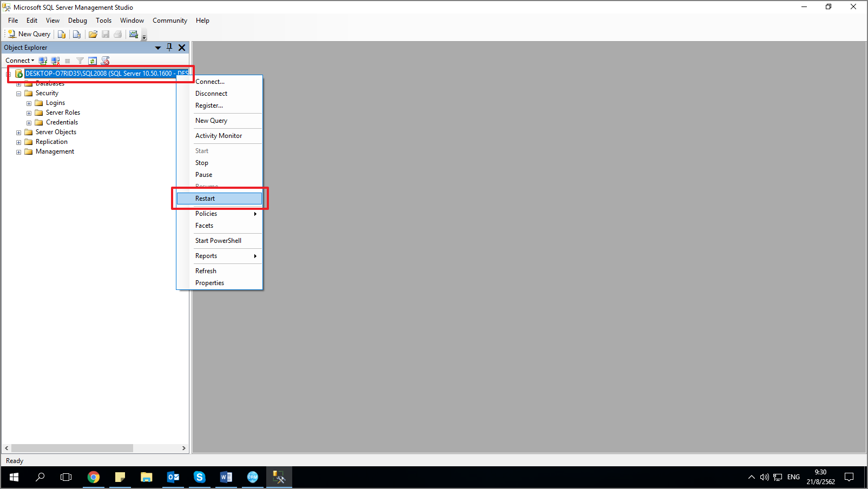
Task: Open the Tools menu
Action: coord(103,21)
